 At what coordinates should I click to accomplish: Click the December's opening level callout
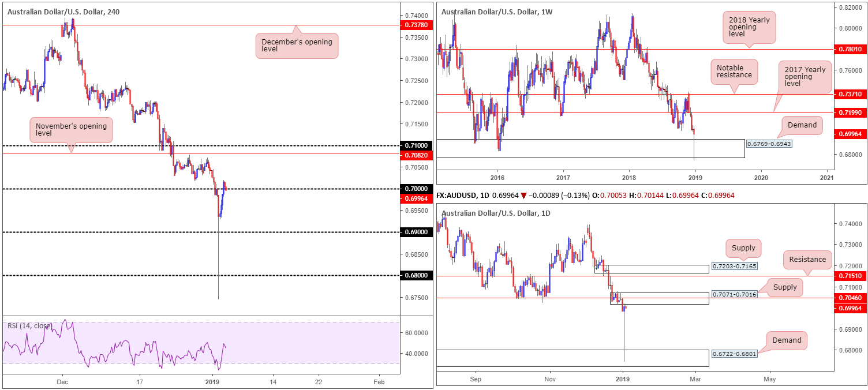click(297, 46)
